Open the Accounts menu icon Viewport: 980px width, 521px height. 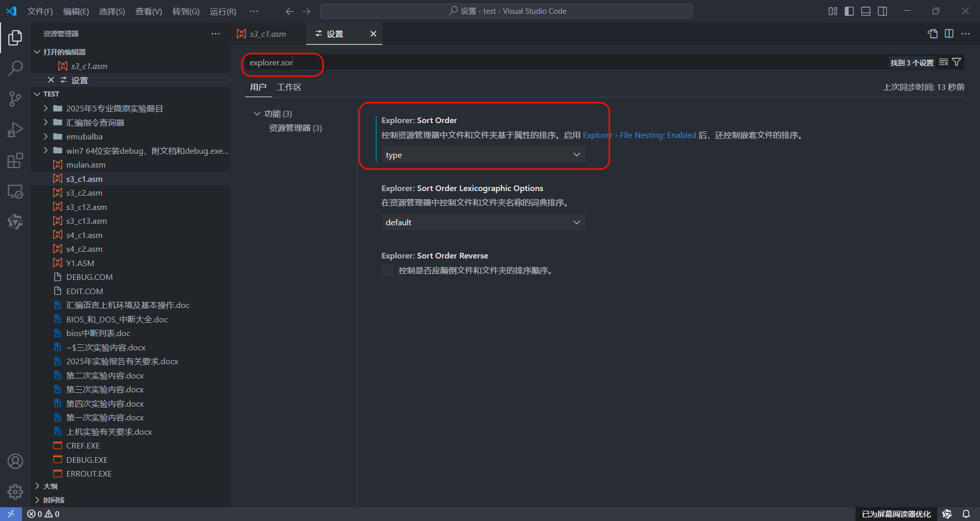[15, 461]
